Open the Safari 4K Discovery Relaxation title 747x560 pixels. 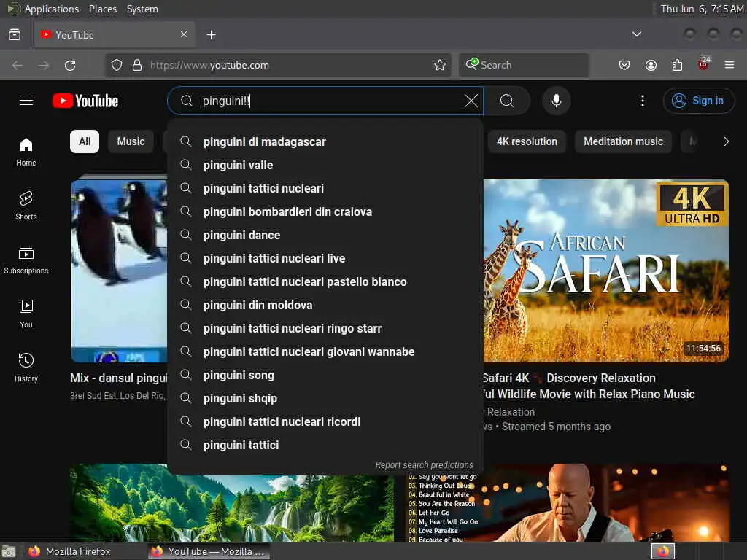click(589, 386)
